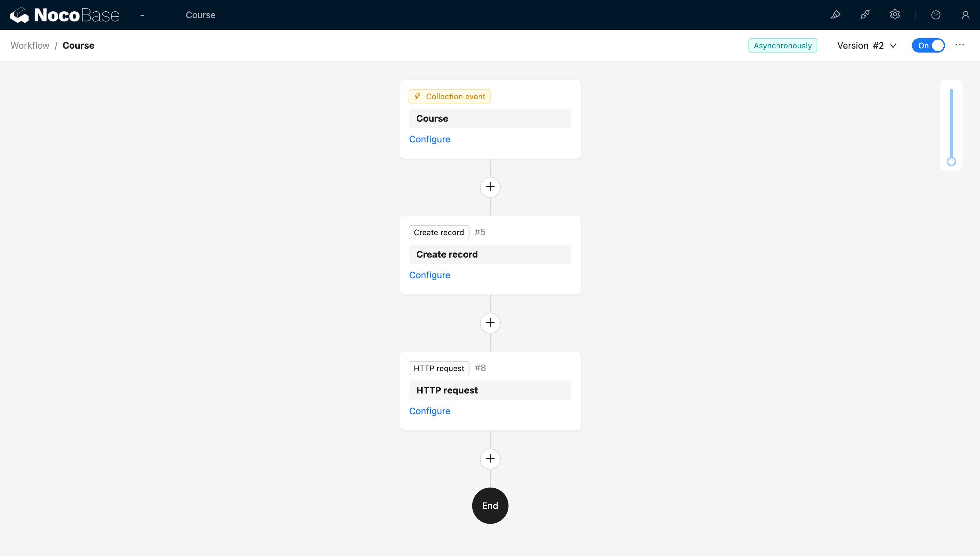This screenshot has width=980, height=556.
Task: Click the #8 node ID label
Action: point(480,368)
